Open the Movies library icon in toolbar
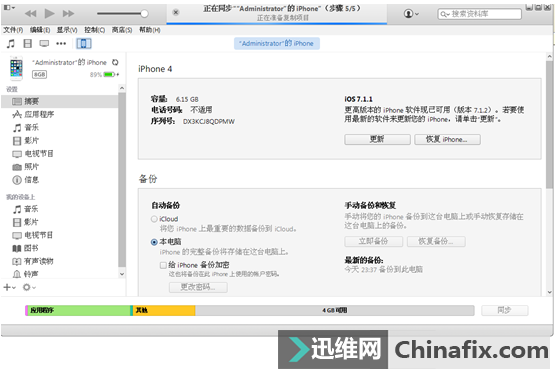The image size is (555, 374). pyautogui.click(x=28, y=44)
